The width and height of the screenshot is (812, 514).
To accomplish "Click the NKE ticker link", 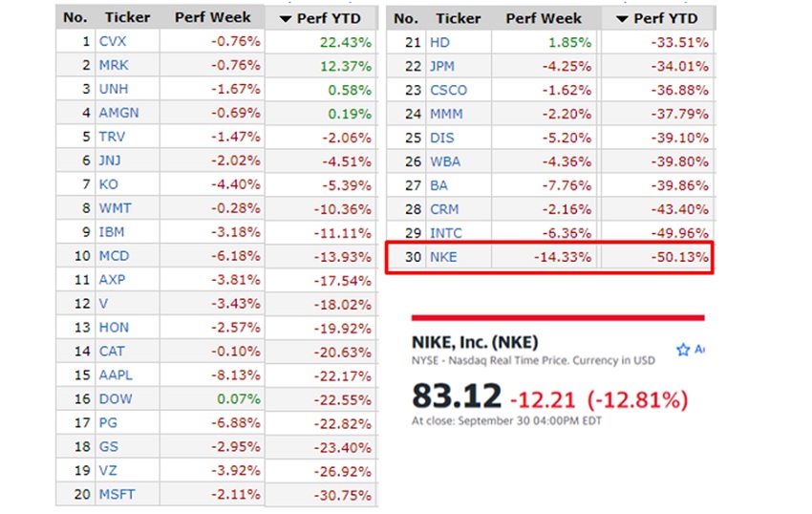I will click(443, 257).
